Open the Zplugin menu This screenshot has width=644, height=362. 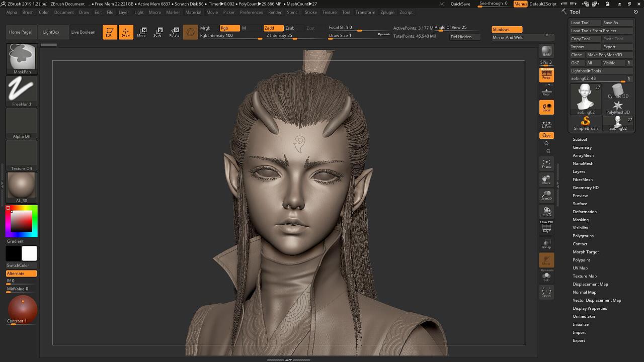tap(387, 12)
